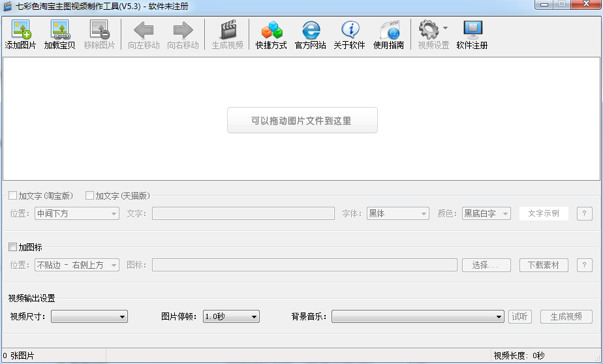Click the 文字示例 button
The image size is (603, 364).
click(x=544, y=213)
